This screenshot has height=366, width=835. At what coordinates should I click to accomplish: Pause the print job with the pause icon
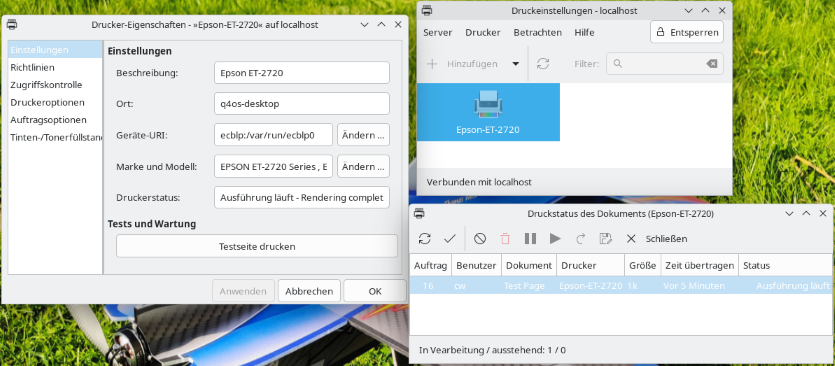(x=530, y=239)
